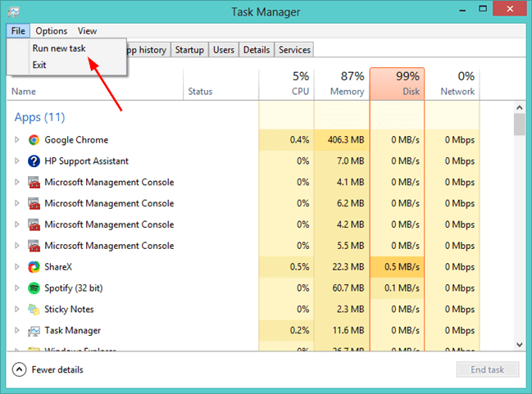The width and height of the screenshot is (532, 394).
Task: Click the End task button
Action: coord(488,369)
